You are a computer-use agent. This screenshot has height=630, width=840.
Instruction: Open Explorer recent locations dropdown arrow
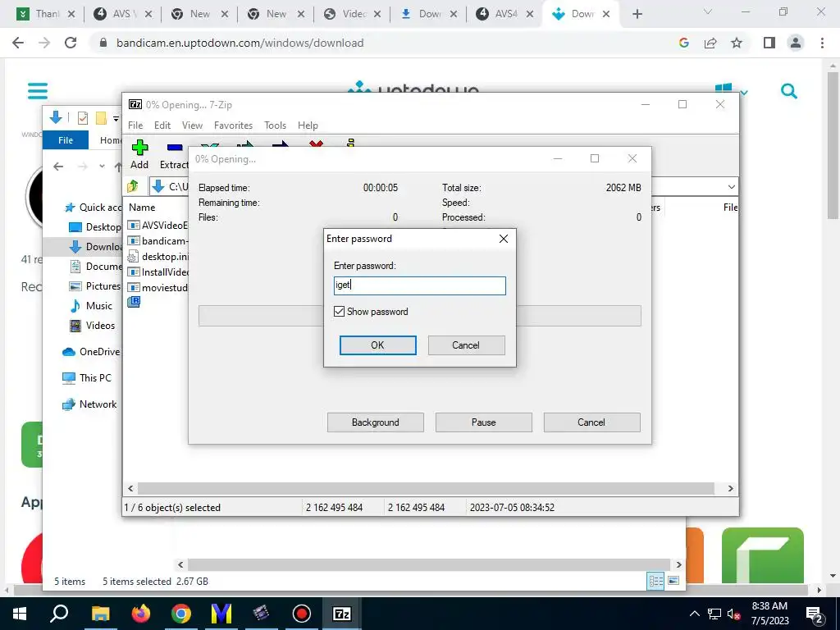click(x=102, y=167)
